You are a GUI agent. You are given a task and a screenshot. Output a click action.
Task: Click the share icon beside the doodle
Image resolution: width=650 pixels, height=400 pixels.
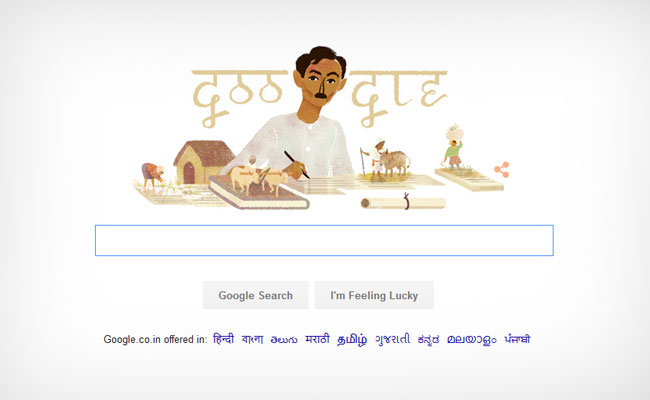pos(502,170)
